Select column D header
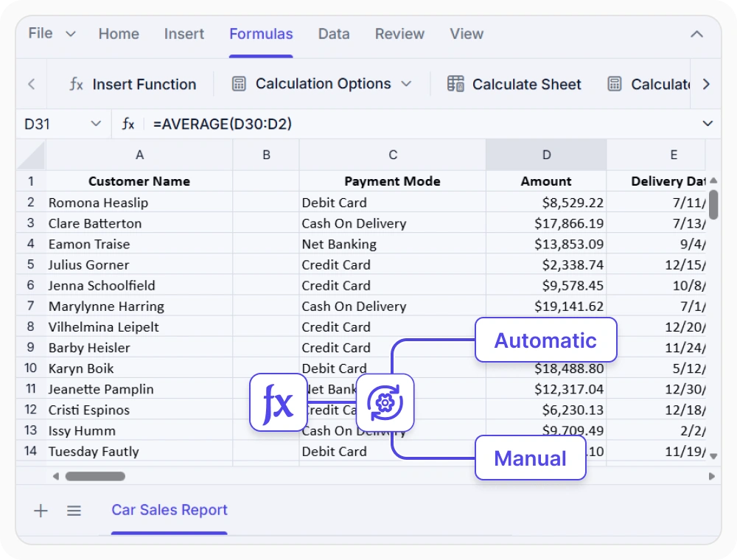The image size is (737, 560). pyautogui.click(x=546, y=155)
